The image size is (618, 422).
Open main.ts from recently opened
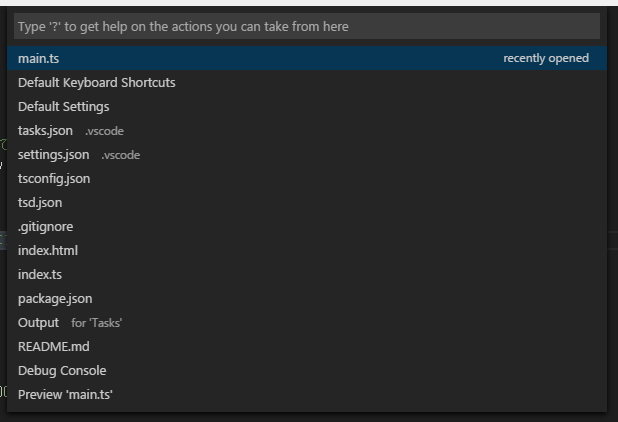(307, 58)
